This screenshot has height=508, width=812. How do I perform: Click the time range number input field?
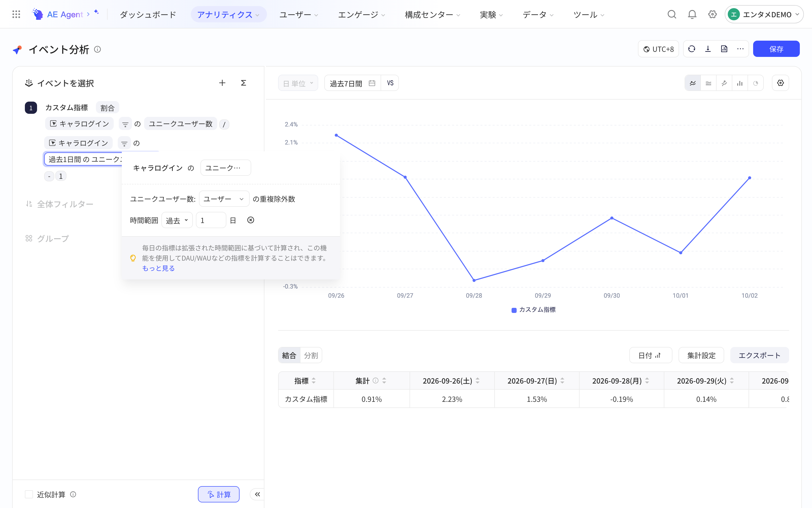211,220
